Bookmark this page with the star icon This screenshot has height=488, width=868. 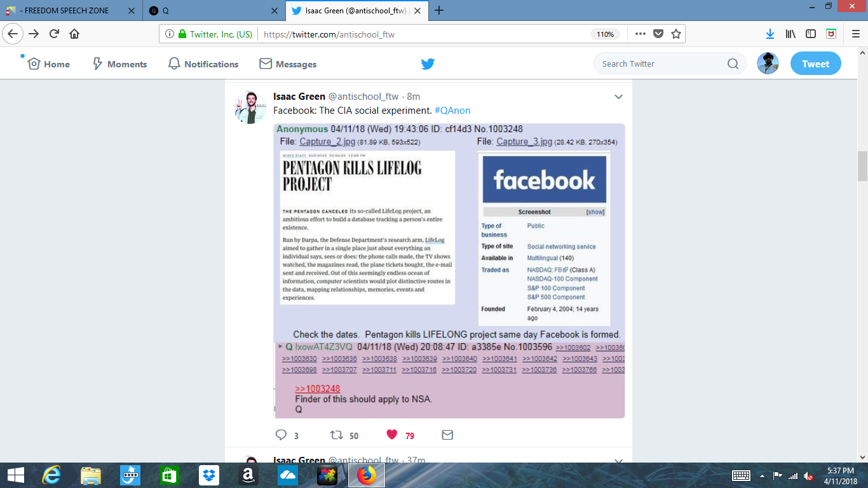[x=676, y=34]
